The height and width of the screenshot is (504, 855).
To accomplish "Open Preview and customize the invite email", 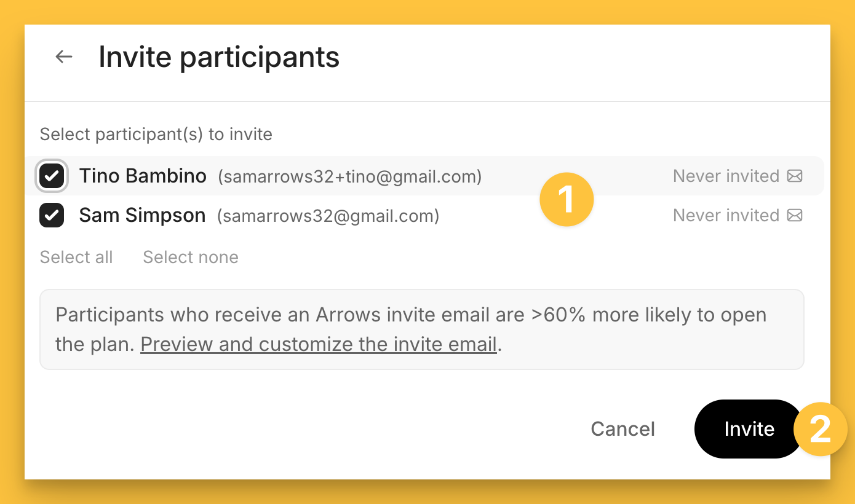I will pos(319,344).
